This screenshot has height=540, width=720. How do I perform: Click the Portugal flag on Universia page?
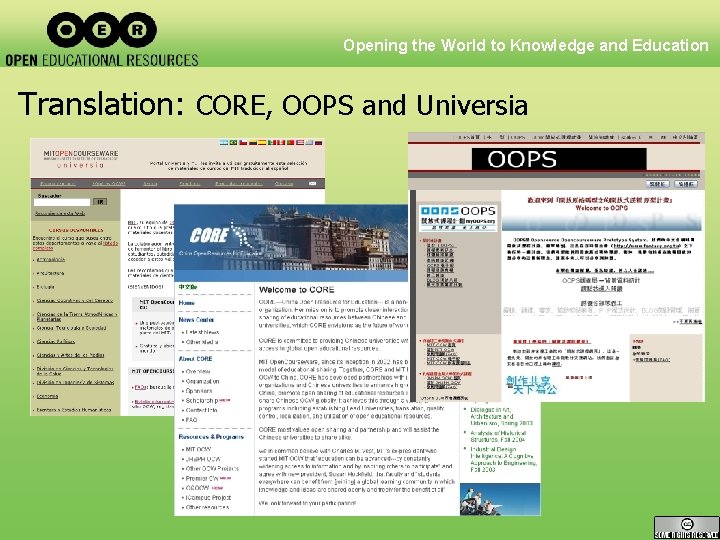(x=291, y=142)
